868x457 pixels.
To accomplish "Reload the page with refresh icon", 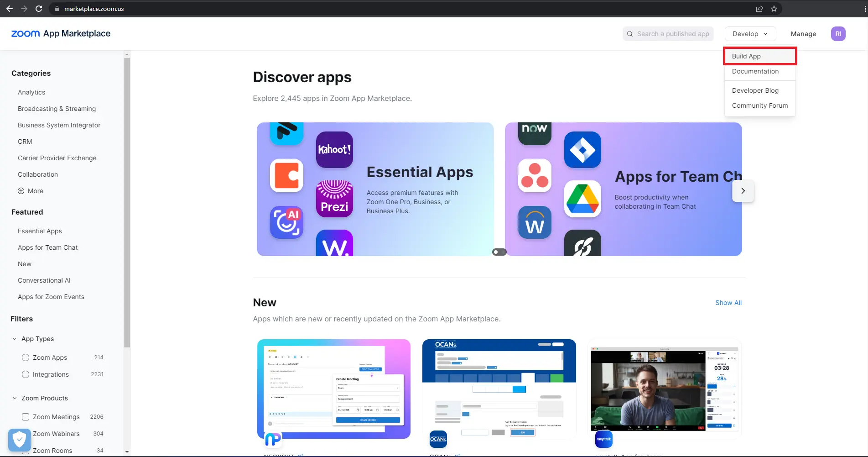I will (39, 9).
